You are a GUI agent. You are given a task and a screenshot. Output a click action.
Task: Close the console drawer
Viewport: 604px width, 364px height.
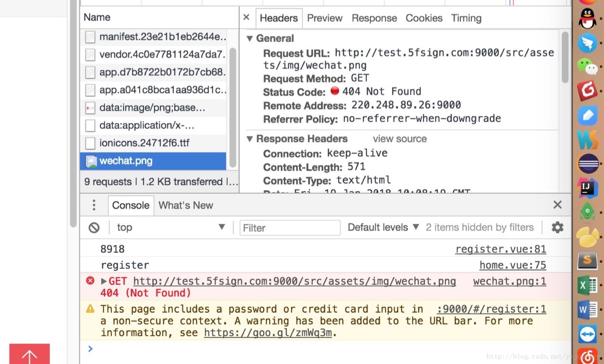tap(558, 205)
